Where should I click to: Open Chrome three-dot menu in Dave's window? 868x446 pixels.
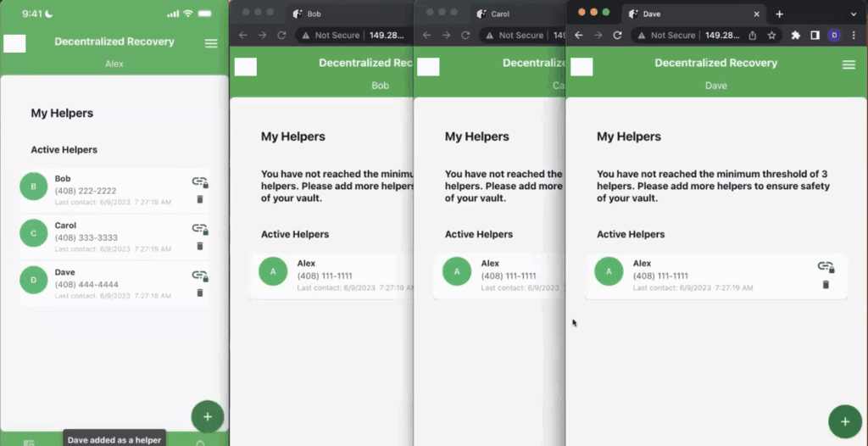(855, 36)
